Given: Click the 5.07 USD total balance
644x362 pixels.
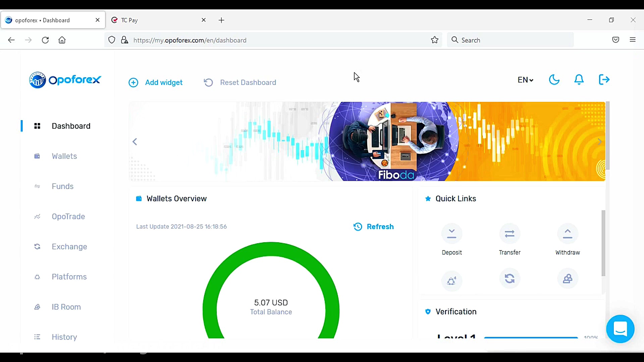Looking at the screenshot, I should [271, 303].
